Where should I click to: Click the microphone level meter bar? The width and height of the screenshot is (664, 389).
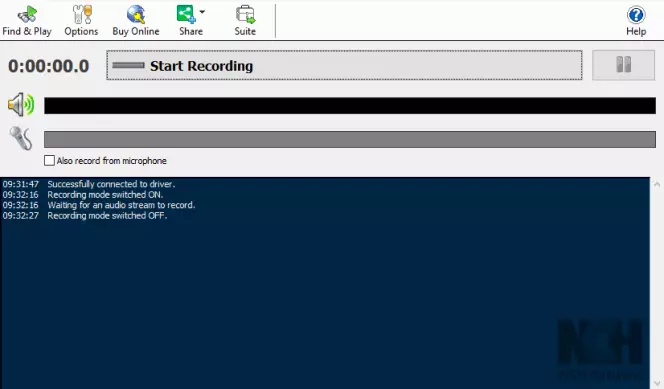pyautogui.click(x=350, y=139)
